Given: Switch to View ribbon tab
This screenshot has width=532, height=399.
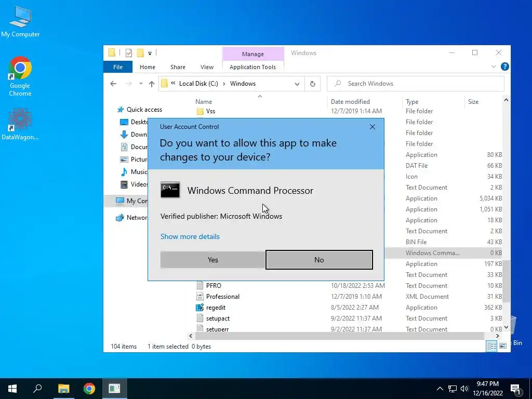Looking at the screenshot, I should (207, 67).
